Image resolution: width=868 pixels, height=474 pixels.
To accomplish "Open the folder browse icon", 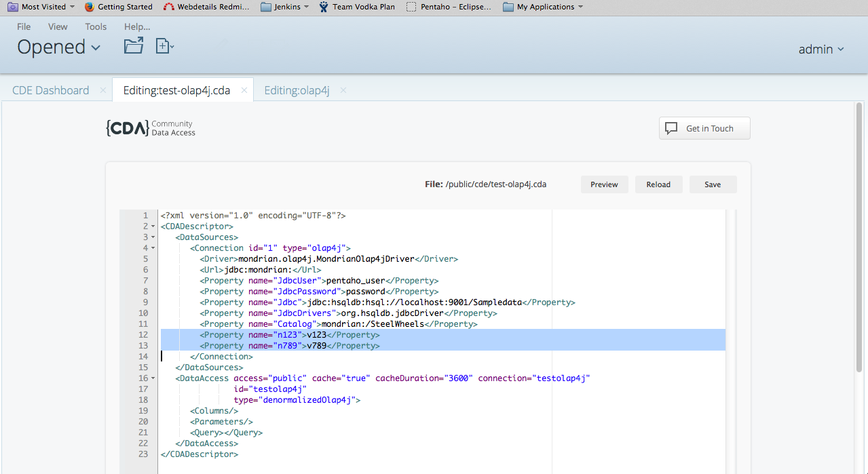I will [134, 46].
